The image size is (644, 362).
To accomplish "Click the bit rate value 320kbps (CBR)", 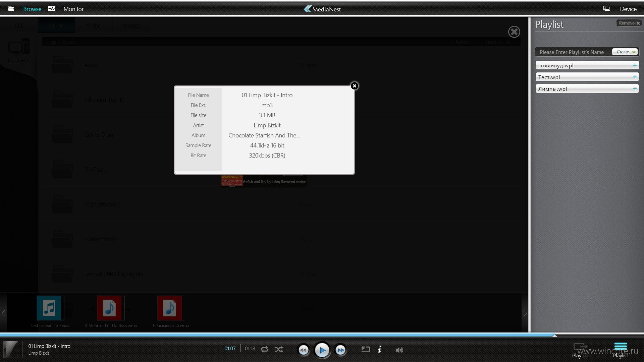I will point(267,156).
